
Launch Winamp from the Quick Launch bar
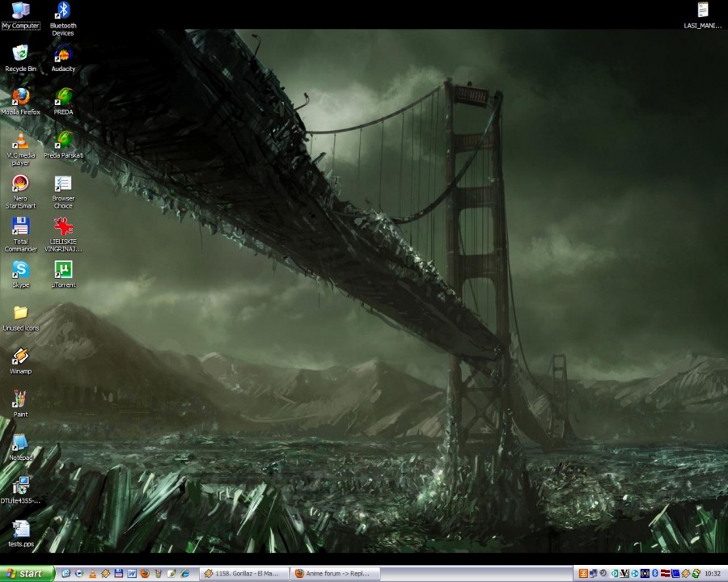pos(105,574)
